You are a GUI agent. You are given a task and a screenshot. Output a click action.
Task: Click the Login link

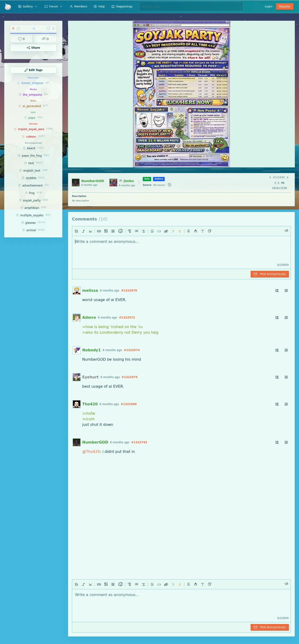coord(268,7)
